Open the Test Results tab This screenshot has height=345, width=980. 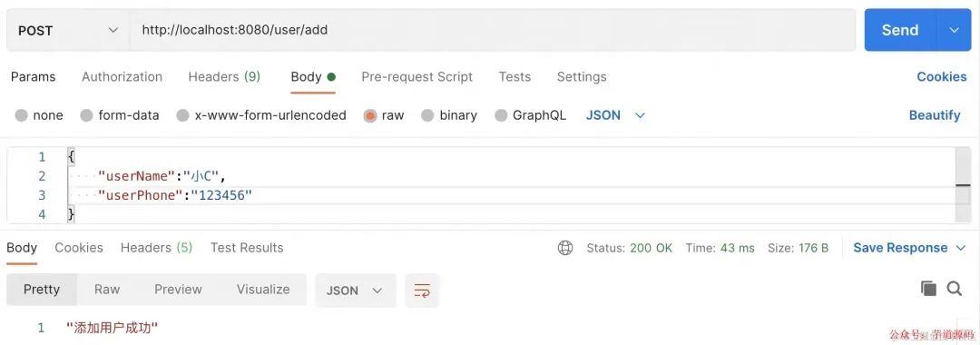coord(247,248)
